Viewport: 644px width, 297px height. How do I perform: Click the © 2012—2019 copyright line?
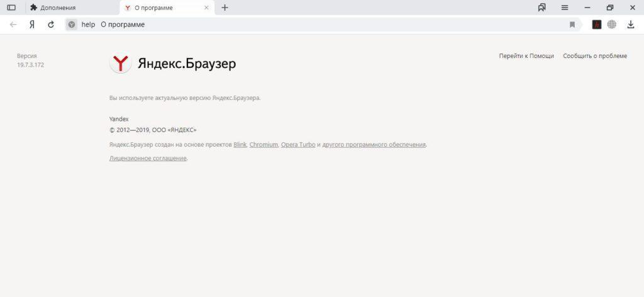point(153,130)
